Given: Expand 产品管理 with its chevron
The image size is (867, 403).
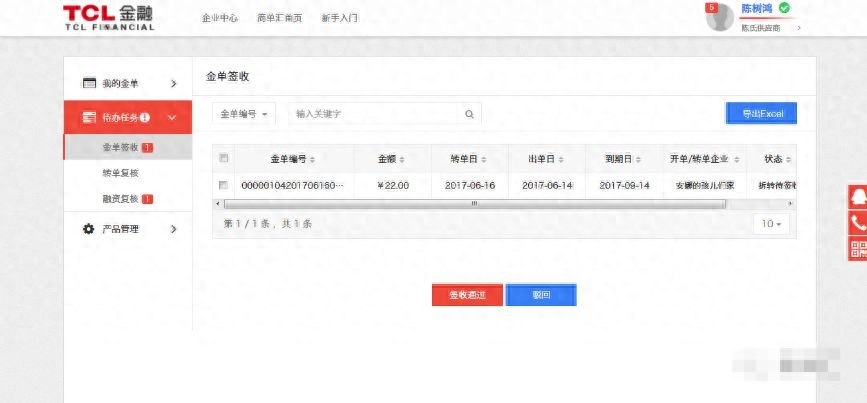Looking at the screenshot, I should click(174, 229).
